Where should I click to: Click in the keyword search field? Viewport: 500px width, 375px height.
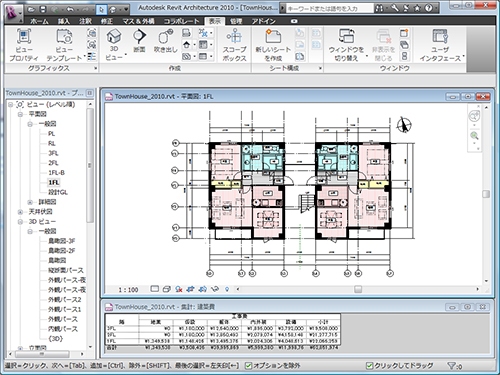pyautogui.click(x=329, y=8)
